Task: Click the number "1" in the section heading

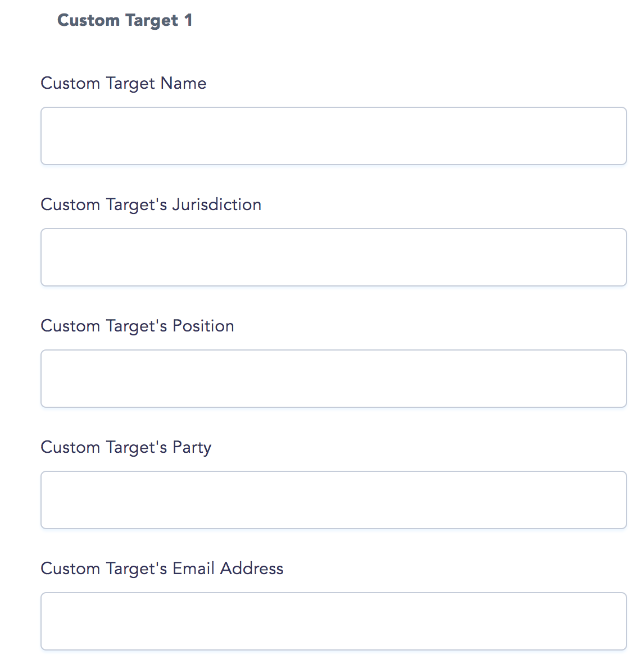Action: click(188, 20)
